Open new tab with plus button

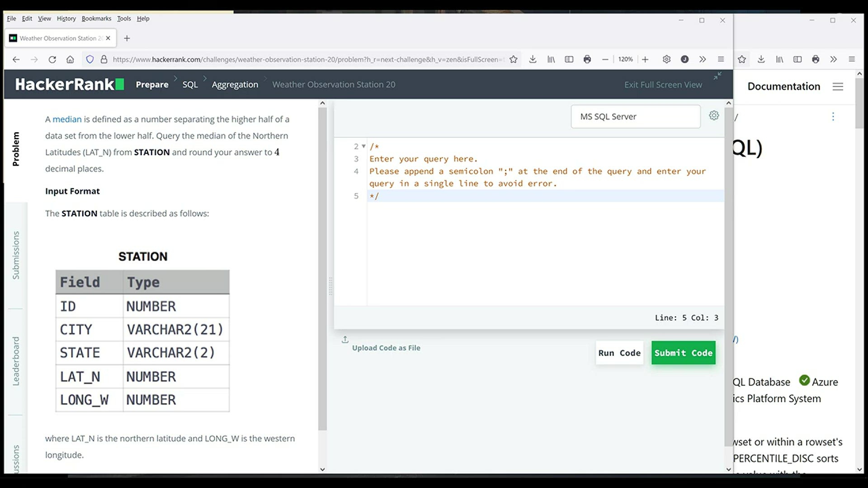(127, 38)
